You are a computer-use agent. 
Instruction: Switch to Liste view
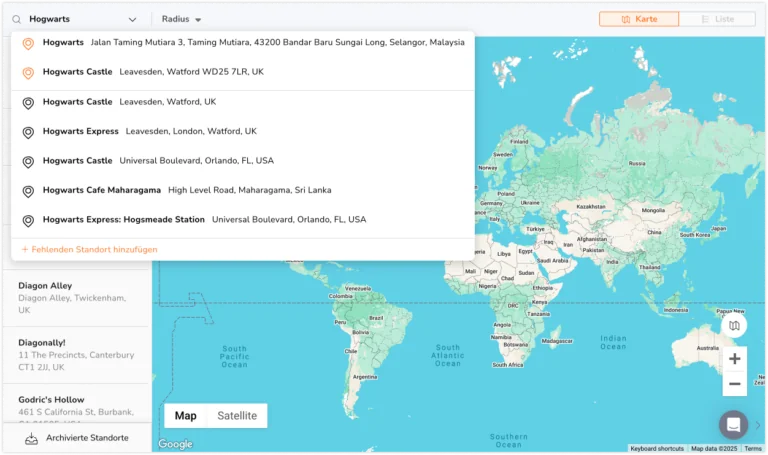coord(718,19)
